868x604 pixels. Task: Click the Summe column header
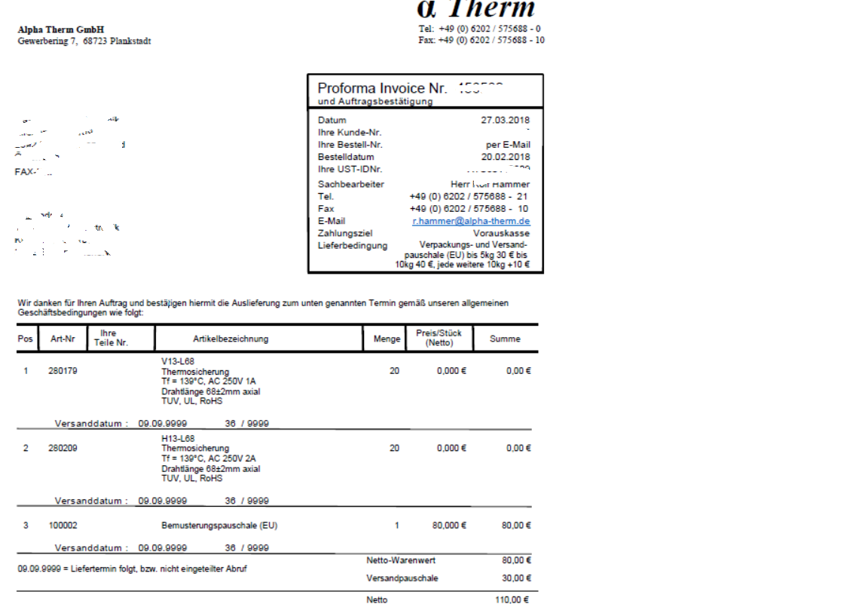[x=505, y=339]
